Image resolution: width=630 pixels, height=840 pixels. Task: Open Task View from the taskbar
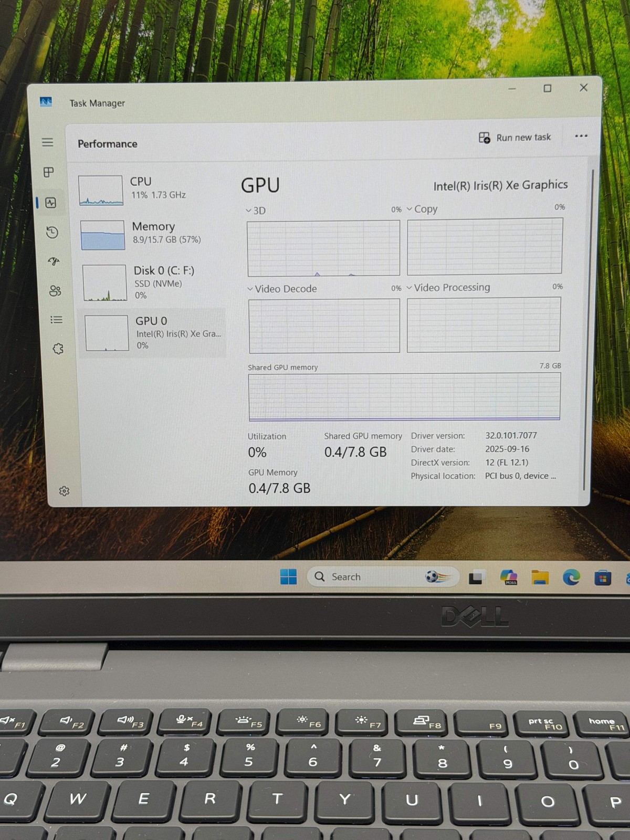(476, 577)
